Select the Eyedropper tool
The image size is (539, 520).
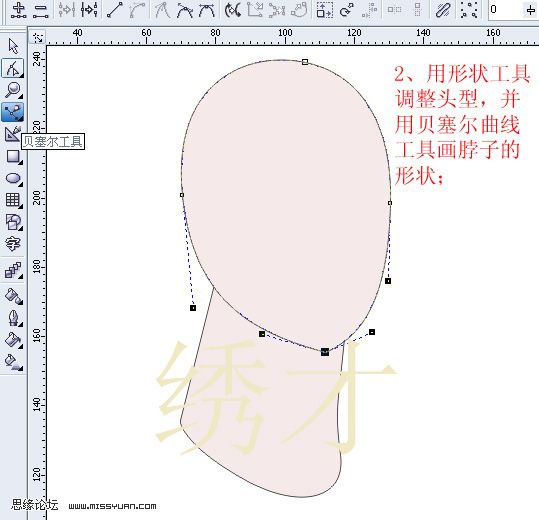14,296
